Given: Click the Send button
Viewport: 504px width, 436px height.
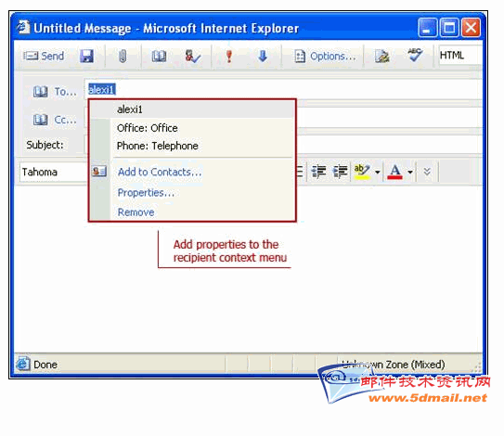Looking at the screenshot, I should (44, 57).
